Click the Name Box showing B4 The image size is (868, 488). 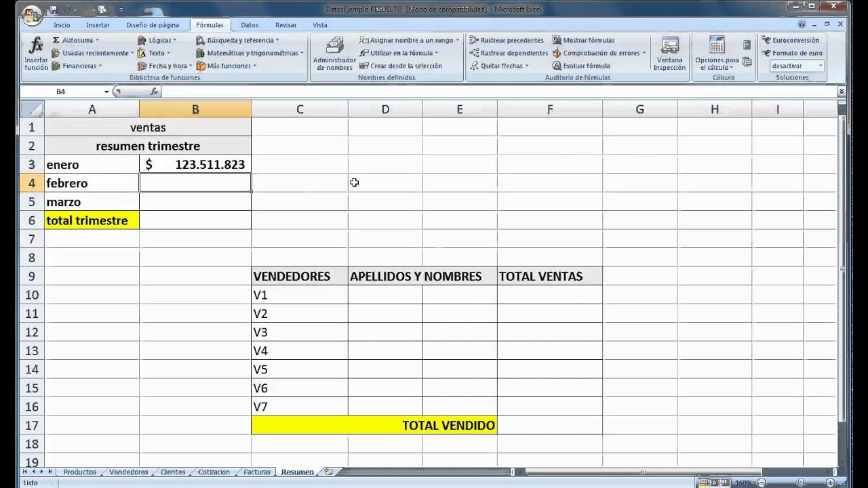coord(61,91)
